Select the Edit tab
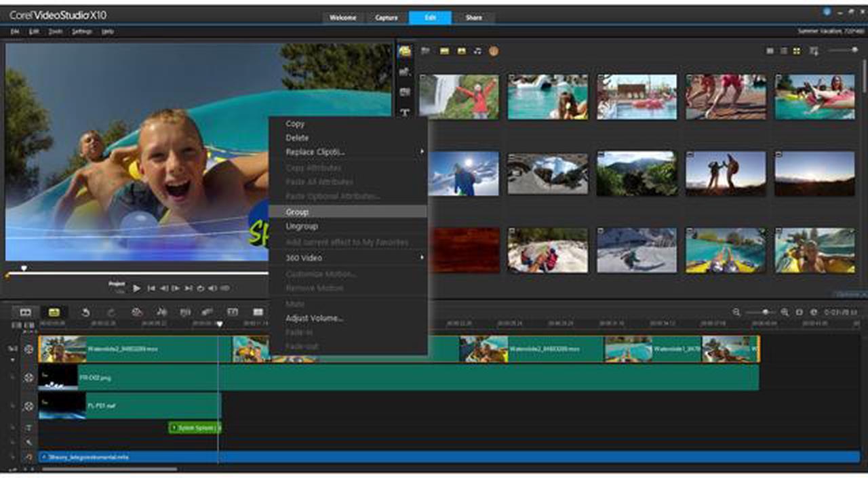The width and height of the screenshot is (868, 478). (x=430, y=18)
